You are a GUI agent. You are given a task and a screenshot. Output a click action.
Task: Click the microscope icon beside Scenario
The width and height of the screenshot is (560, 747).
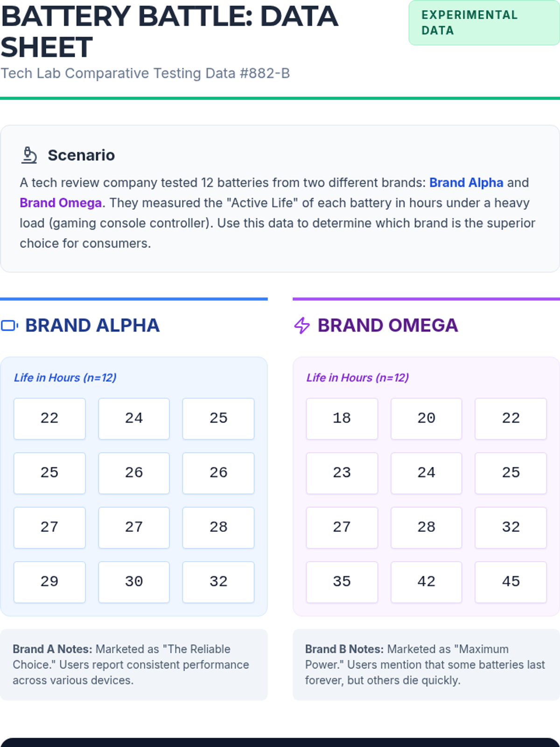click(x=29, y=155)
